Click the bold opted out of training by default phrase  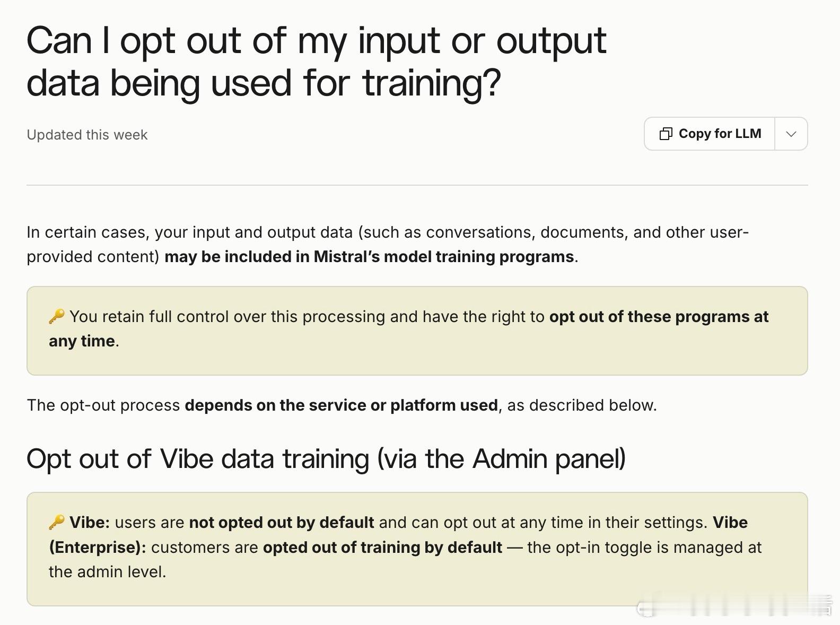click(382, 547)
